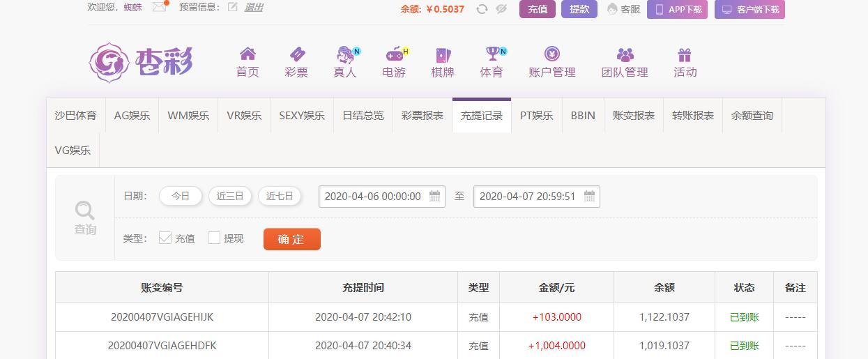Click the 提款 withdraw button

click(x=579, y=9)
